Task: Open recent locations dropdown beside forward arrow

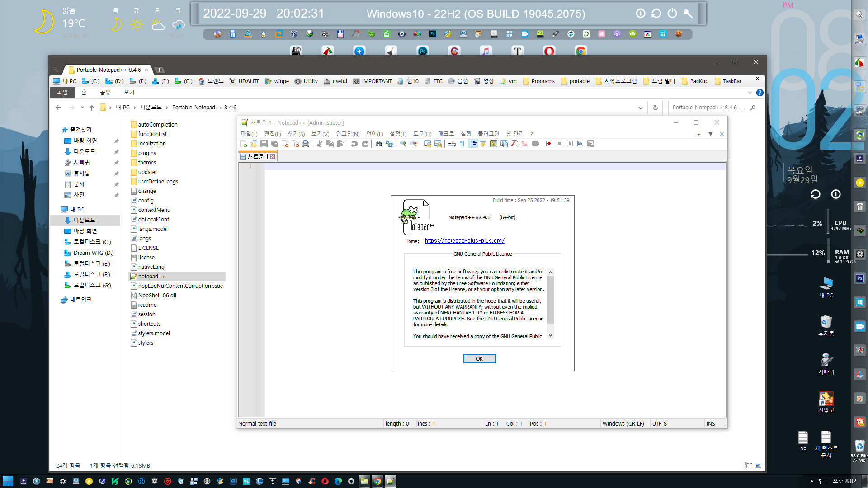Action: (82, 108)
